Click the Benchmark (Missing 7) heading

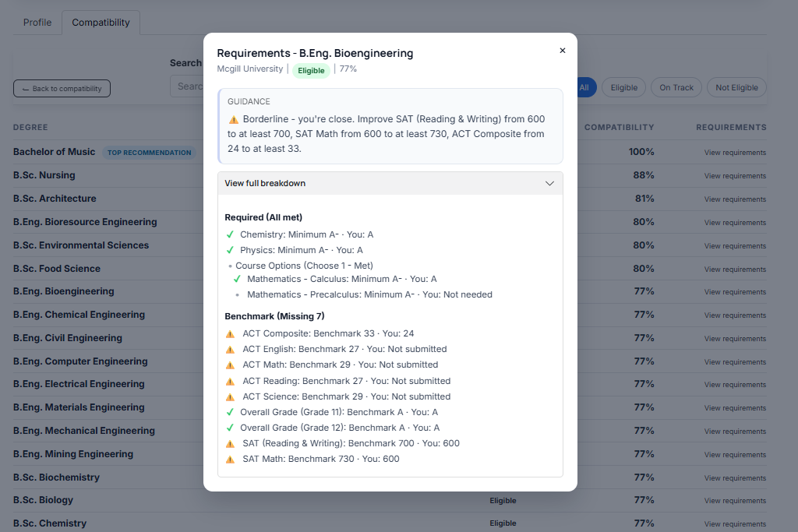tap(275, 316)
